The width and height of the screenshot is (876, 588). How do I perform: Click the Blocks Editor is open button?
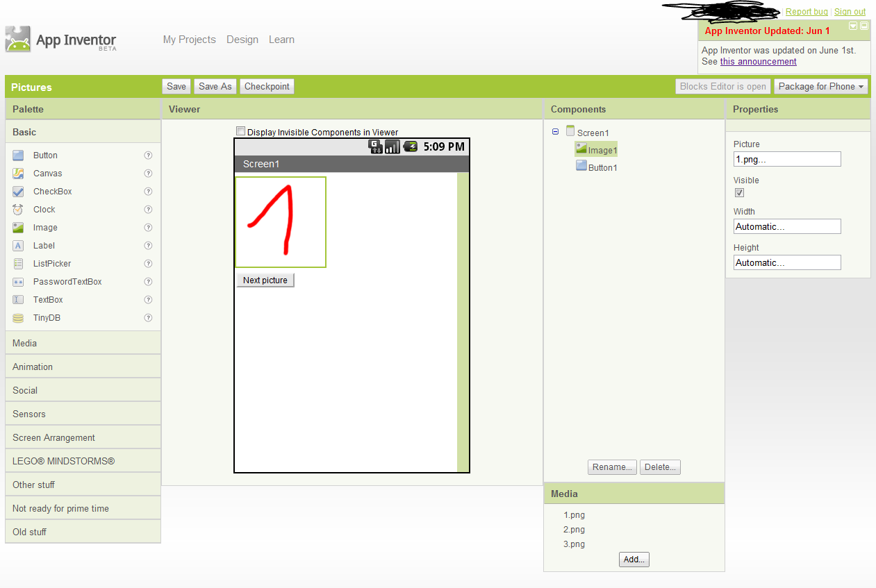[723, 87]
